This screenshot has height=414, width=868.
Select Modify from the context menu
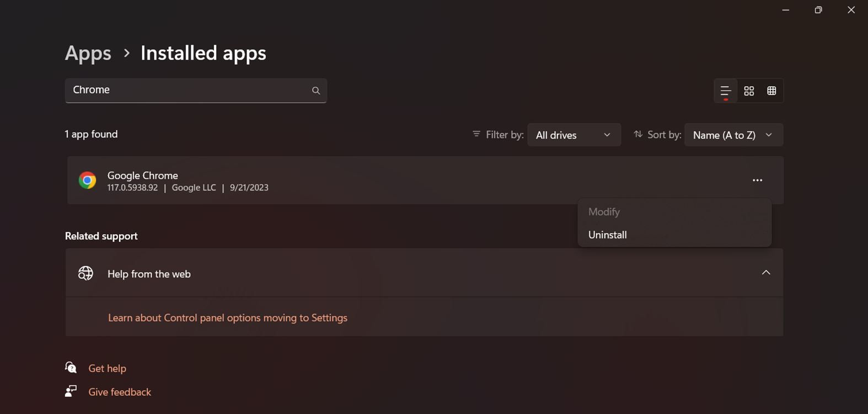[604, 212]
